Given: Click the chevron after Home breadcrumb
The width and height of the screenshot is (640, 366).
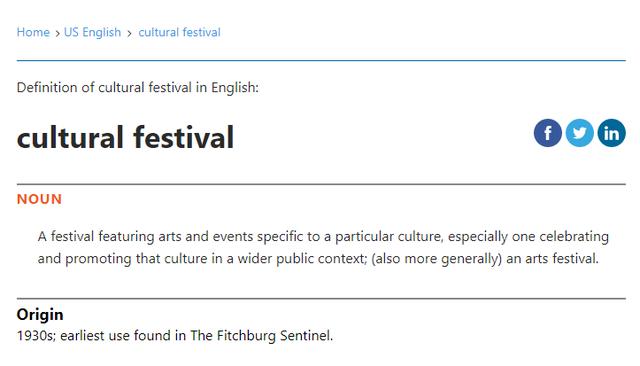Looking at the screenshot, I should tap(57, 33).
